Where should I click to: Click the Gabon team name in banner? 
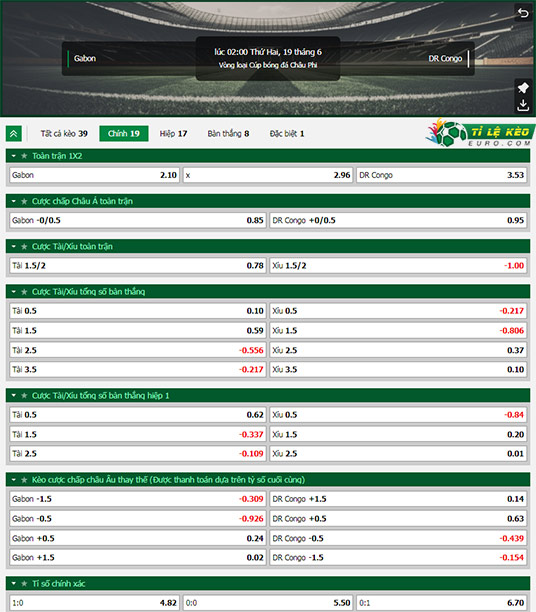tap(85, 59)
